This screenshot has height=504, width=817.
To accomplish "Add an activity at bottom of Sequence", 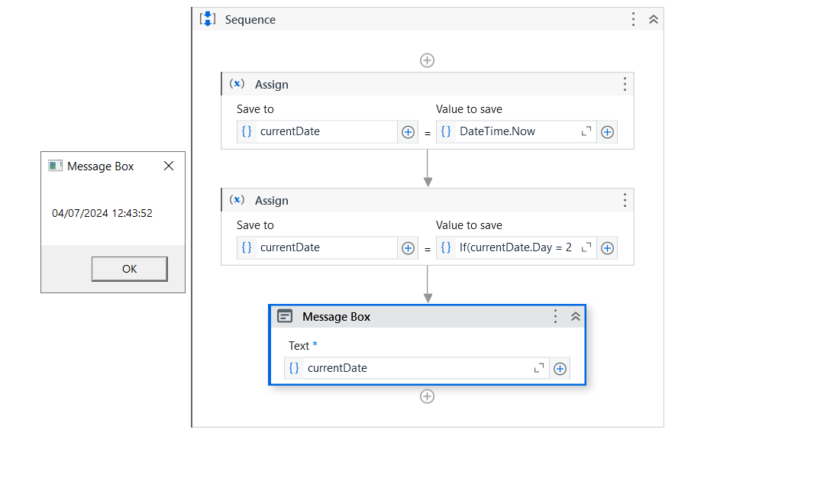I will coord(428,396).
